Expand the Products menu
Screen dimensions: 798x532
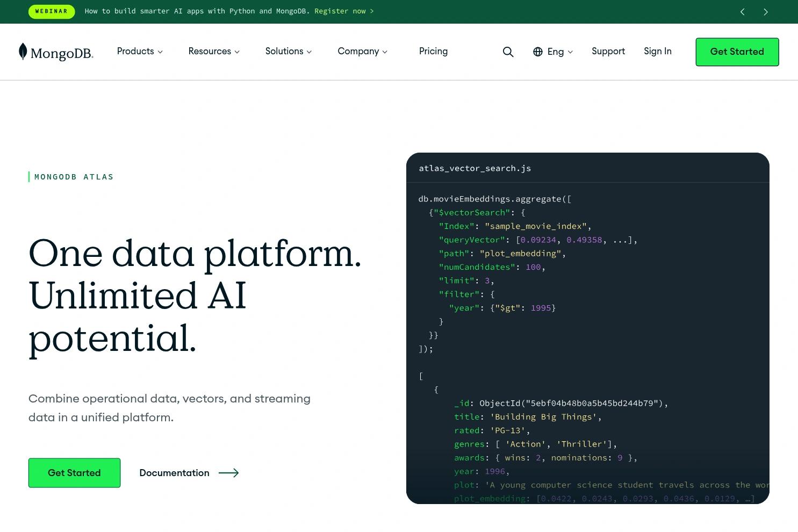tap(140, 51)
